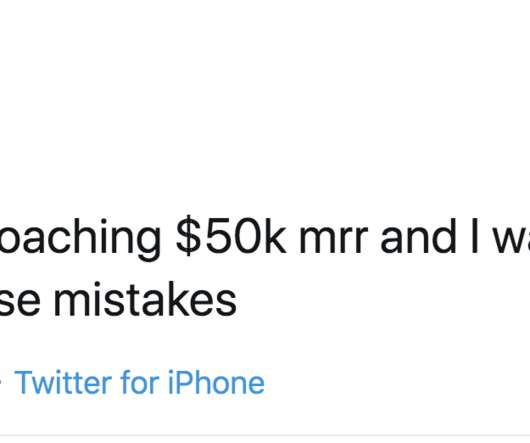Click the empty space right of "mistakes"

click(382, 300)
